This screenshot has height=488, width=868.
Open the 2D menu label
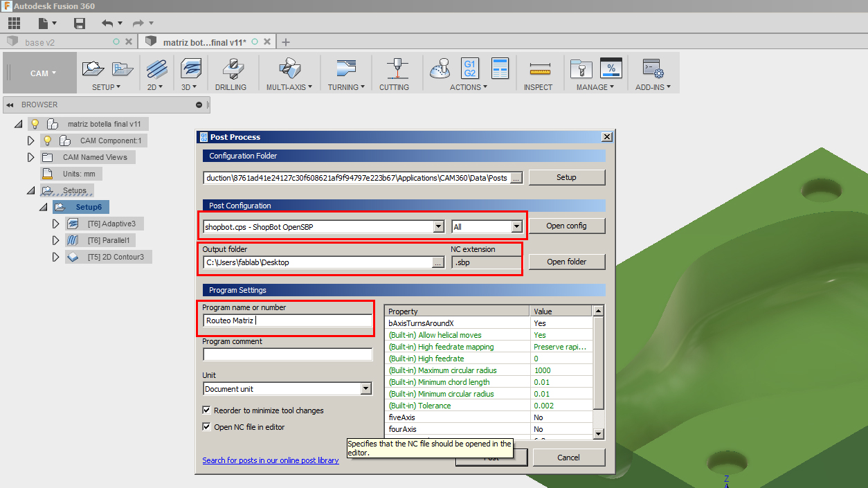[x=155, y=87]
